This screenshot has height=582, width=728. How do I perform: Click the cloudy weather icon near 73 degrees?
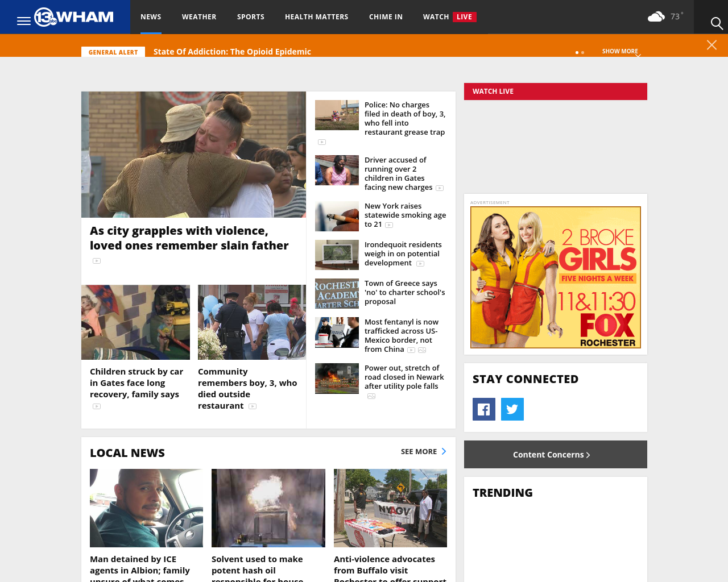click(x=655, y=15)
